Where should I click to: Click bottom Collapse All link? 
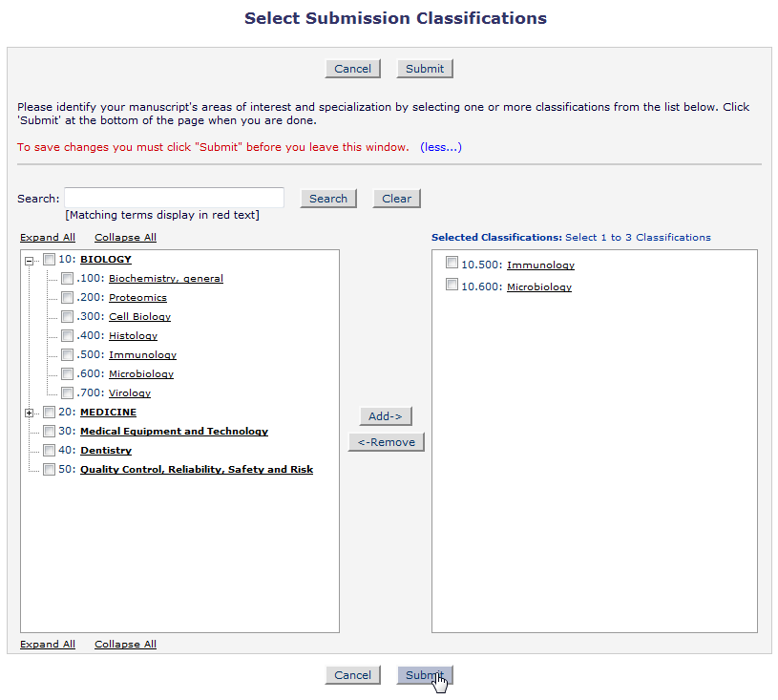[x=126, y=644]
